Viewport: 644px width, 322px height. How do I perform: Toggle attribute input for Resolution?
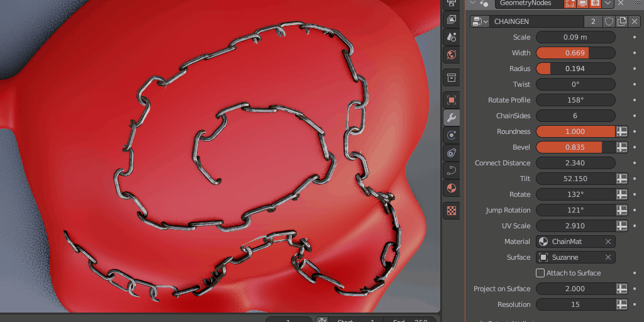[622, 304]
